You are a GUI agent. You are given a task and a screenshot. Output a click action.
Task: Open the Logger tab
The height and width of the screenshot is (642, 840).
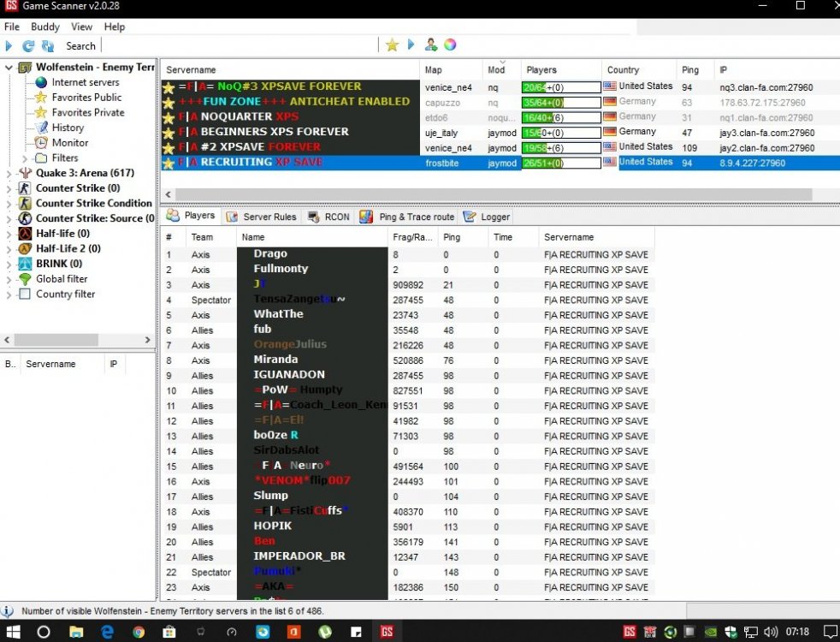tap(487, 217)
